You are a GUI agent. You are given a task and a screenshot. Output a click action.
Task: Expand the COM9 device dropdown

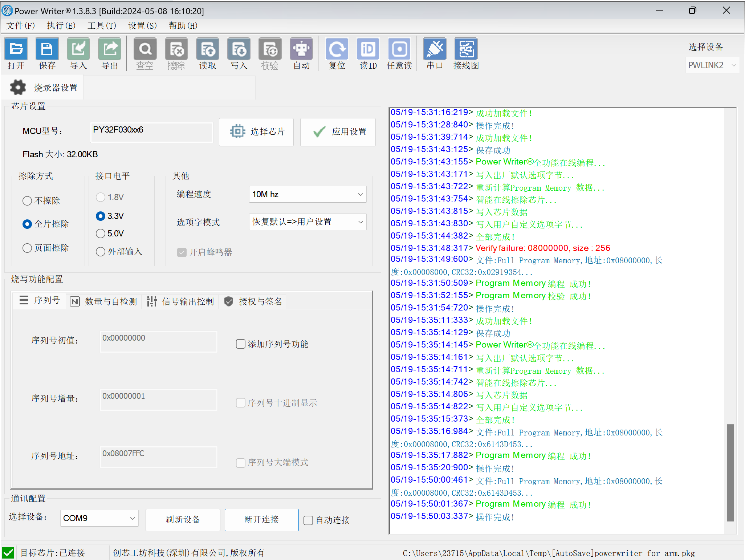click(x=99, y=518)
